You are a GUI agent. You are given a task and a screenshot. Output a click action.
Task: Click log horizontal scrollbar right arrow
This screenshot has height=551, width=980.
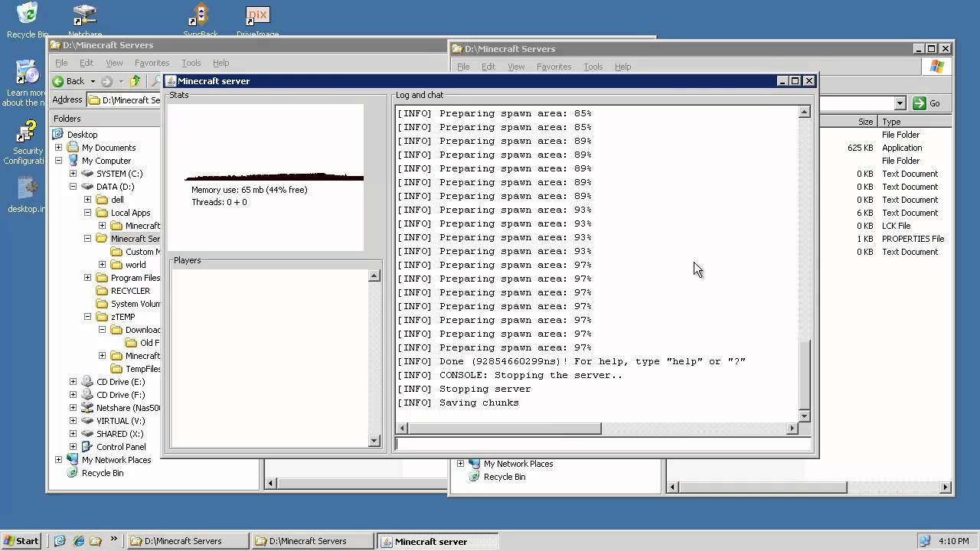pyautogui.click(x=792, y=429)
